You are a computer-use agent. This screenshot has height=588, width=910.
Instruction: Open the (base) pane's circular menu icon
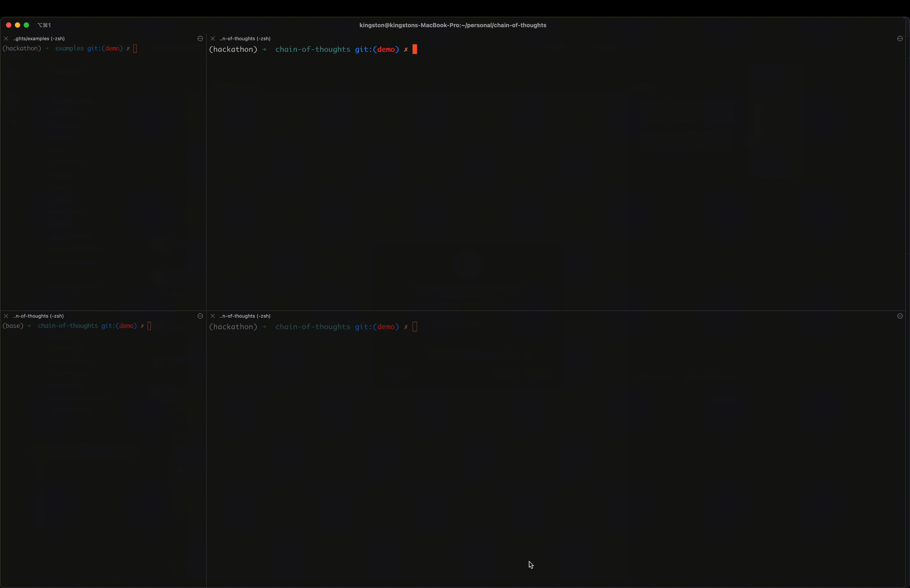(200, 316)
